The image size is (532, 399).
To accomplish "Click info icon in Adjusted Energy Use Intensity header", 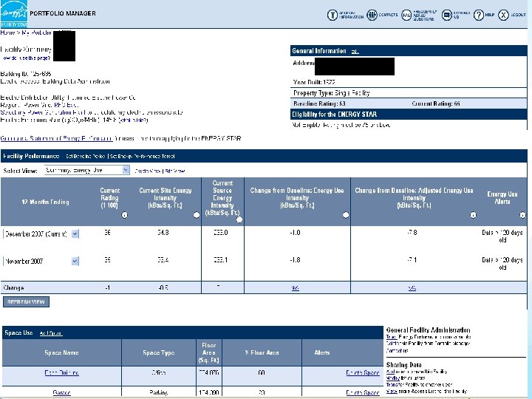I will click(x=473, y=215).
